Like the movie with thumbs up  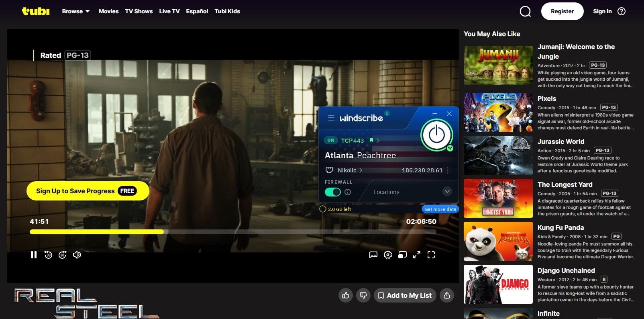(346, 295)
